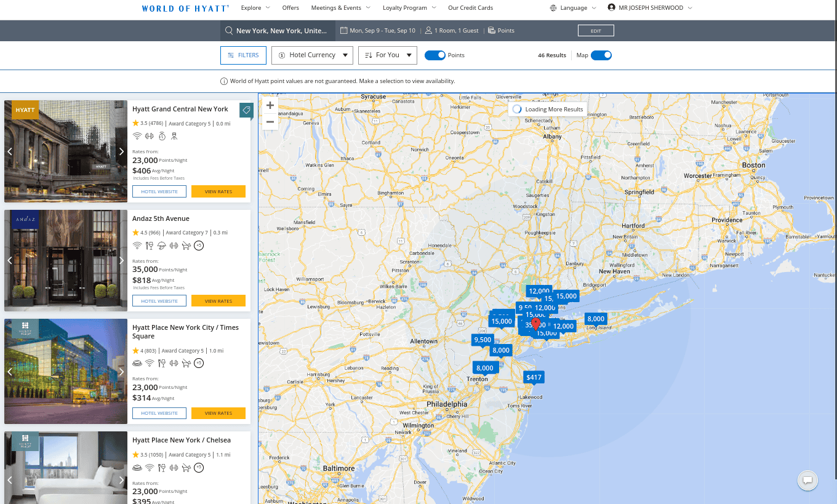The image size is (837, 504).
Task: Toggle the Points switch off
Action: point(435,55)
